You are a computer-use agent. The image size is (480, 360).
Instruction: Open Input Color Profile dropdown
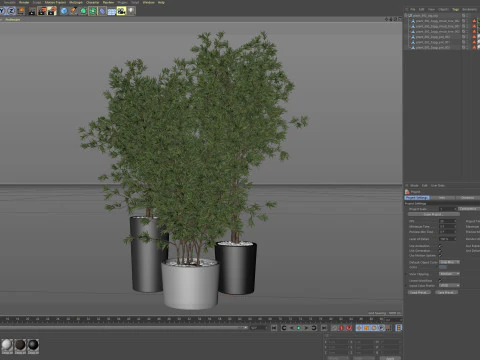(449, 285)
